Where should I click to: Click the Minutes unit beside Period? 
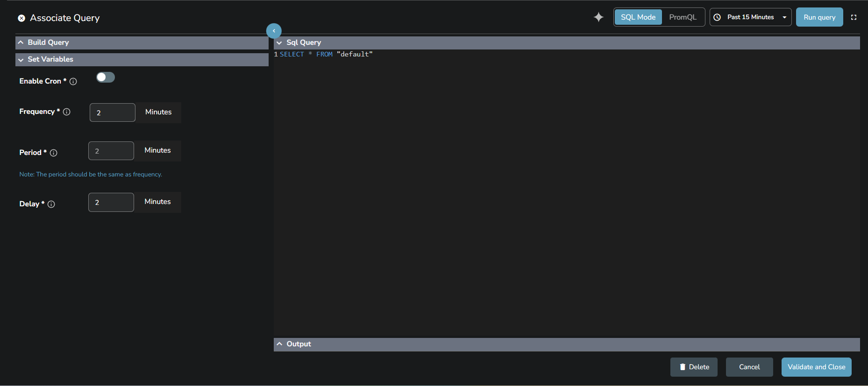158,151
